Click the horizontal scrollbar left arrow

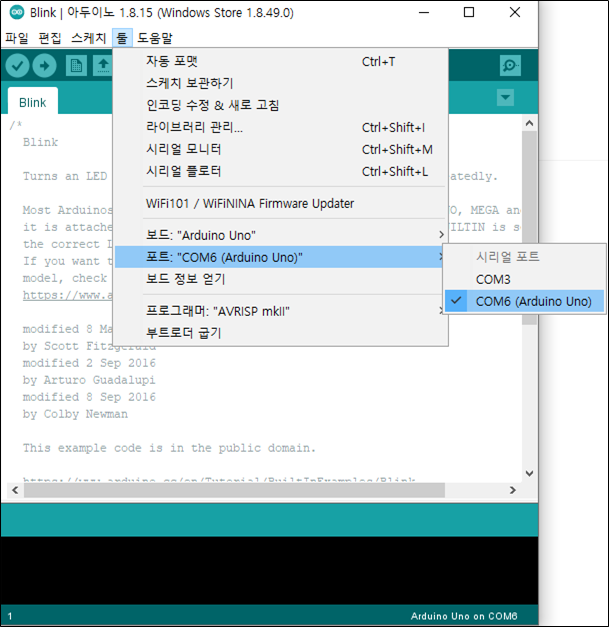pyautogui.click(x=15, y=490)
